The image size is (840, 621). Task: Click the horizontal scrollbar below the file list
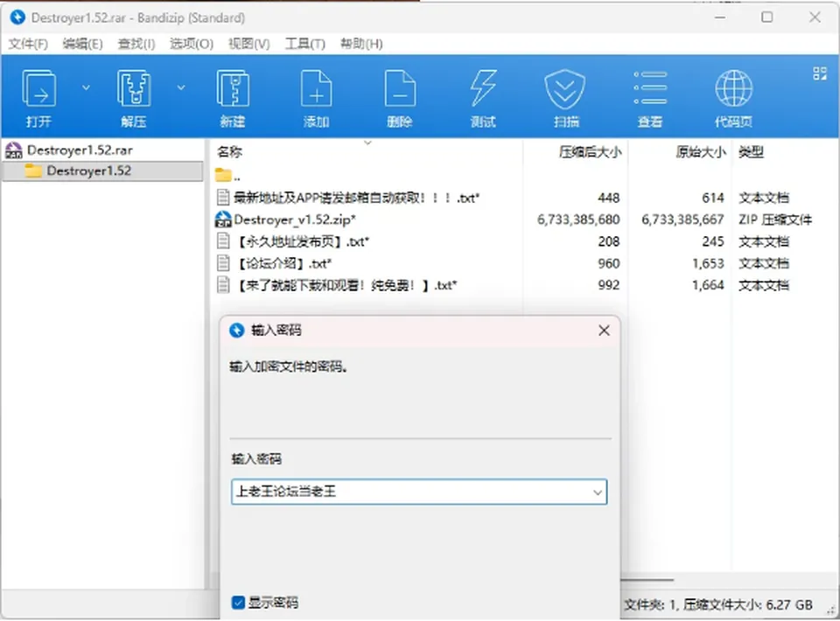click(x=647, y=580)
